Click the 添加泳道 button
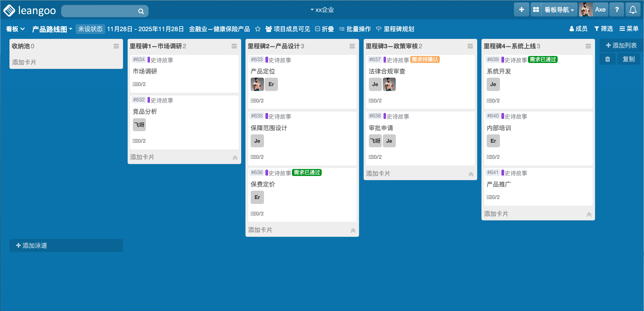Screen dimensions: 644x311 [31, 246]
